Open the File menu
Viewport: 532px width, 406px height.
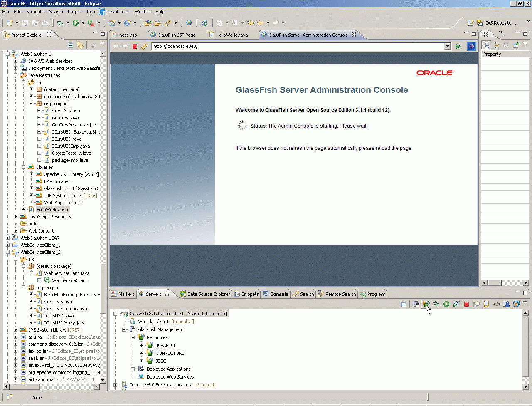(x=5, y=12)
